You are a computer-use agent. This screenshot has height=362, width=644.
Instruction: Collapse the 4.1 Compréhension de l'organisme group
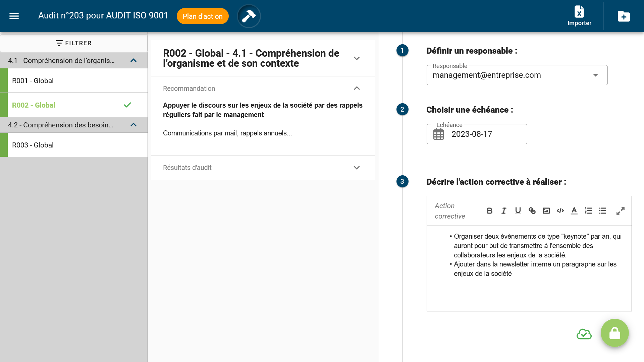[133, 61]
